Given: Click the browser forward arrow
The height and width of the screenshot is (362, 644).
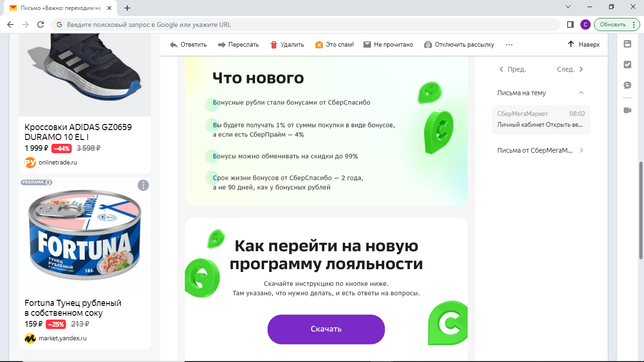Looking at the screenshot, I should tap(25, 25).
